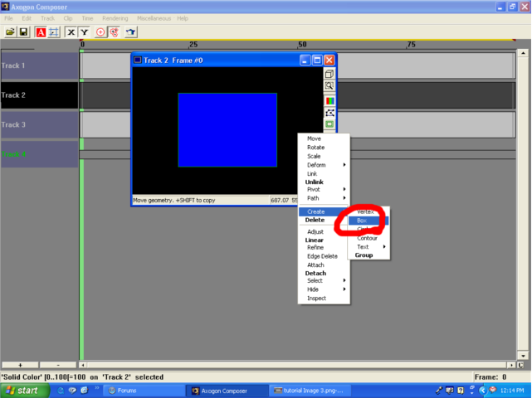Click the RGB color channels icon
532x398 pixels.
pos(329,100)
